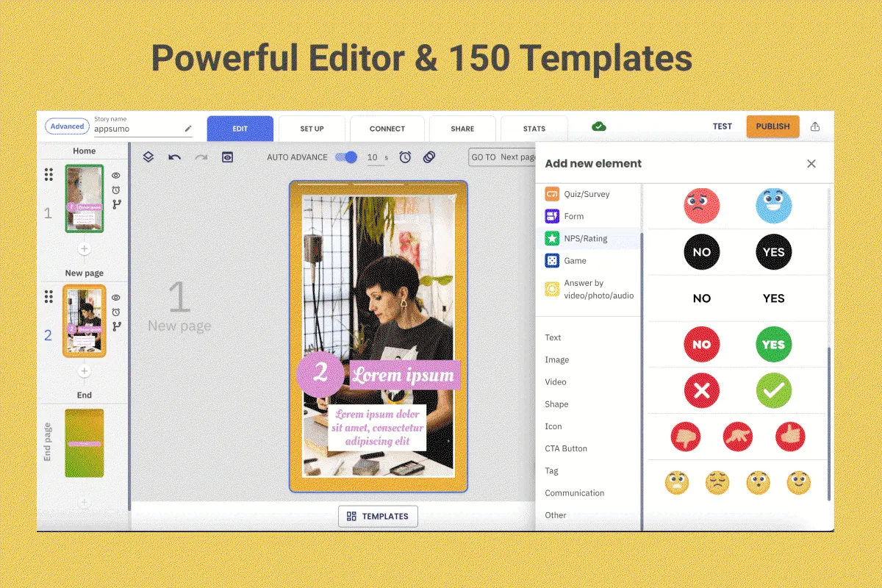Switch to the STATS tab

click(534, 129)
